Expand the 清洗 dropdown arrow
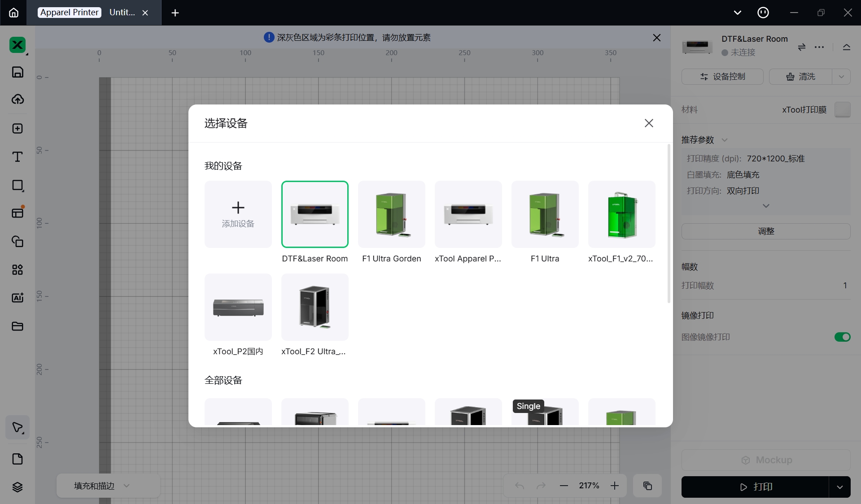 point(841,77)
